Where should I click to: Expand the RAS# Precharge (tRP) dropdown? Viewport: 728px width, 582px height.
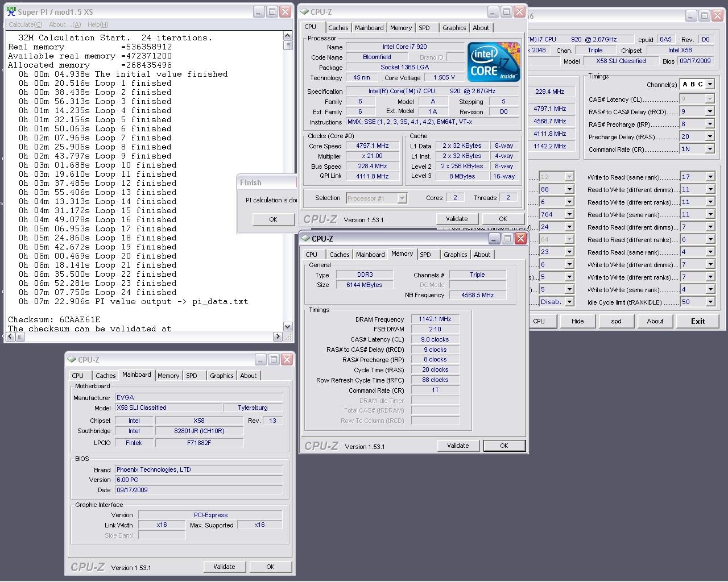point(710,124)
